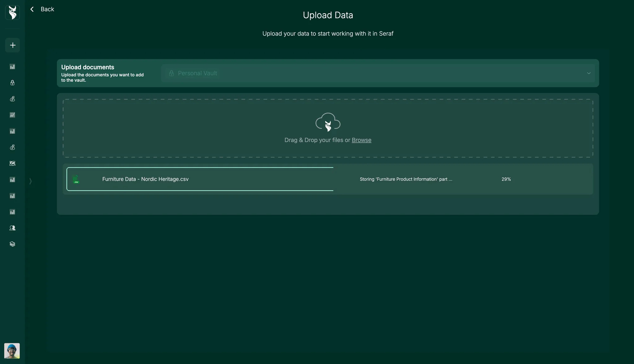634x364 pixels.
Task: Open the table icon directly under plus button
Action: pyautogui.click(x=12, y=67)
